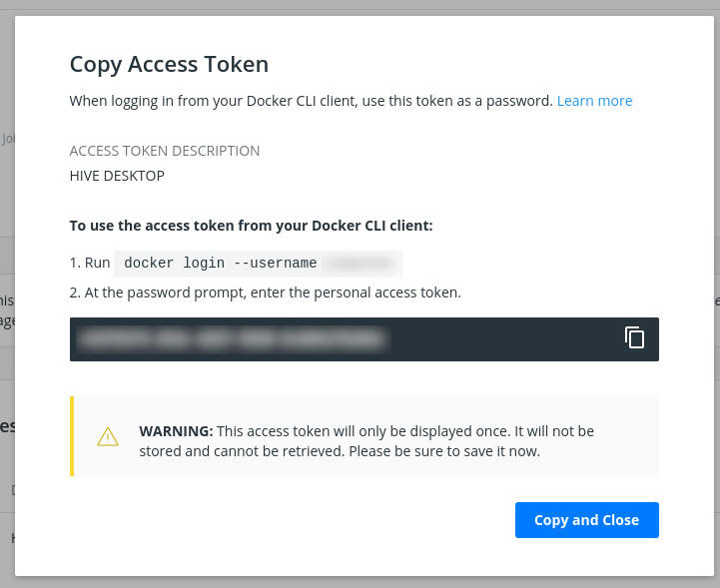Click the Copy Access Token heading
Image resolution: width=720 pixels, height=588 pixels.
[x=169, y=65]
